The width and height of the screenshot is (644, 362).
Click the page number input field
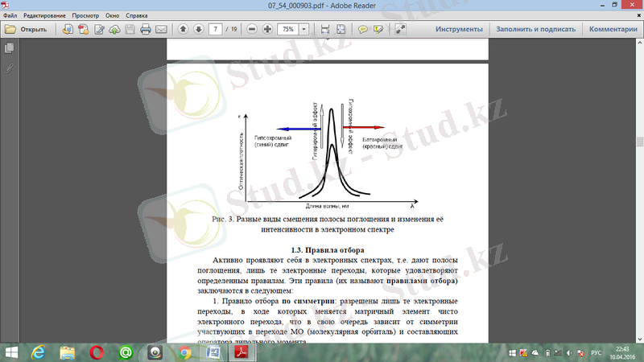pyautogui.click(x=215, y=30)
